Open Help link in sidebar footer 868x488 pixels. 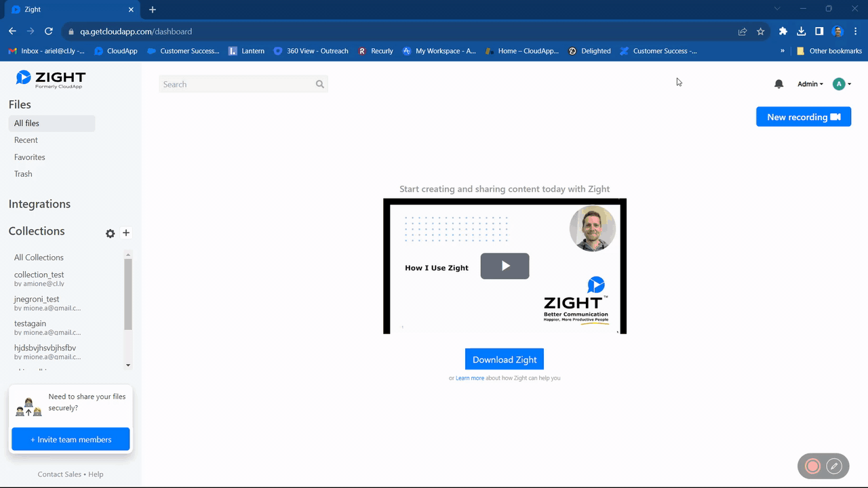coord(96,474)
